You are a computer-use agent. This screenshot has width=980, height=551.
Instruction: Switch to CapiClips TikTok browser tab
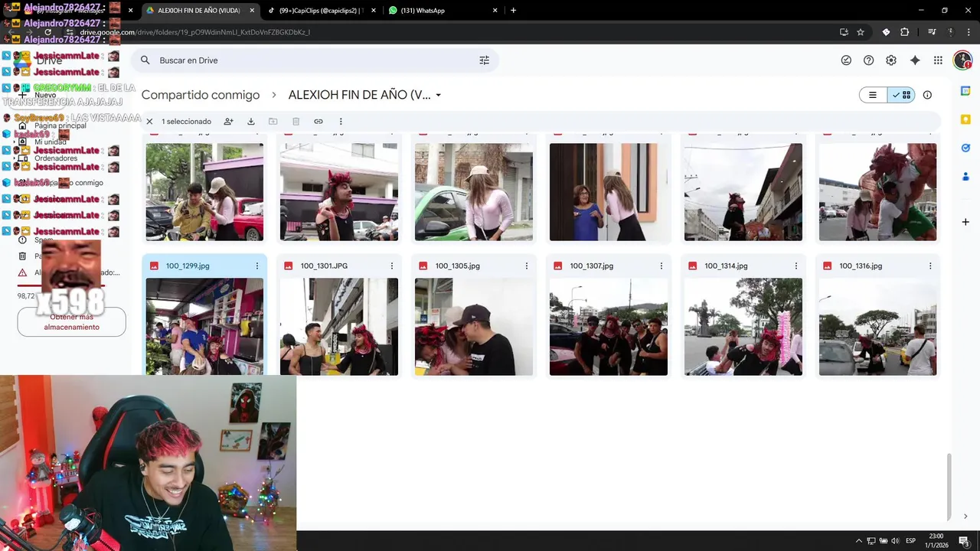point(322,11)
